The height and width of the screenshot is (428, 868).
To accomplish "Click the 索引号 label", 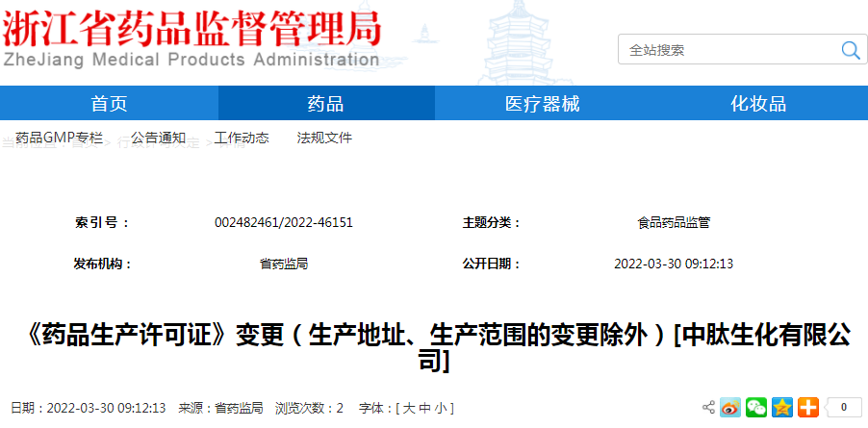I will click(102, 223).
